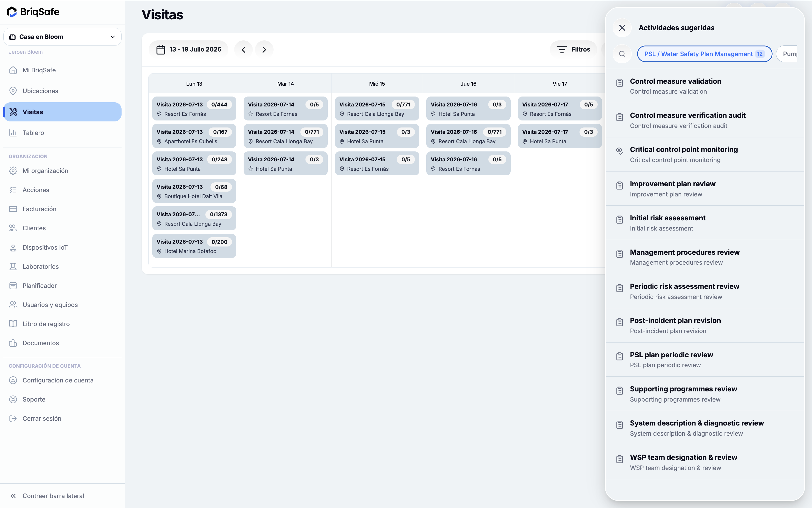Open the 13 - 19 Julio 2026 date picker
812x508 pixels.
(x=188, y=49)
